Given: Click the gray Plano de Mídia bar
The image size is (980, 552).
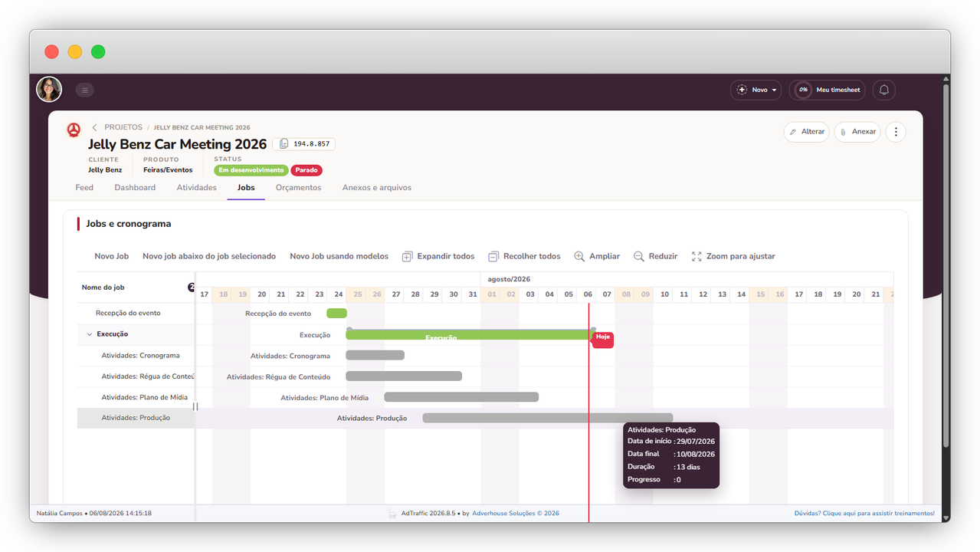Looking at the screenshot, I should (x=461, y=397).
